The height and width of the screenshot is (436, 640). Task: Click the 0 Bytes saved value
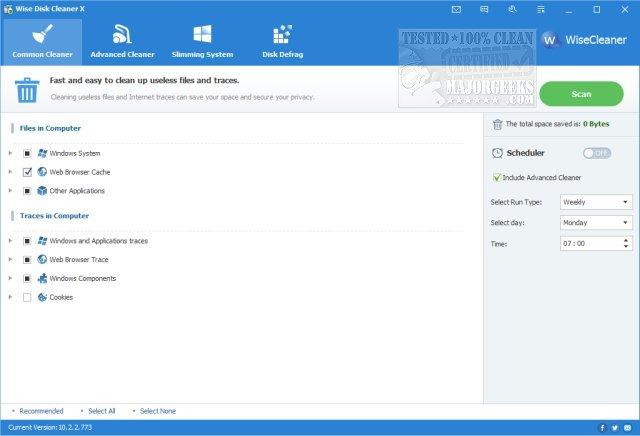coord(596,124)
